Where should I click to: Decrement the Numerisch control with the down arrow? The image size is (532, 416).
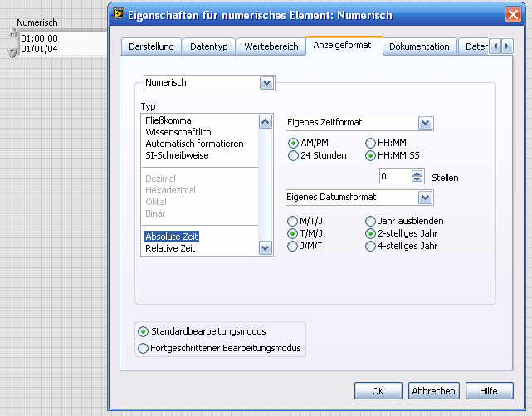[13, 52]
